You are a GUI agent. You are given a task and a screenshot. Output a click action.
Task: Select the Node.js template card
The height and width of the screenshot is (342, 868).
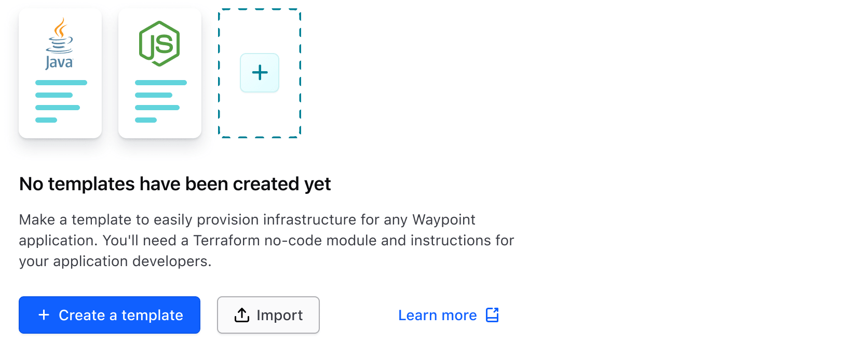[159, 73]
